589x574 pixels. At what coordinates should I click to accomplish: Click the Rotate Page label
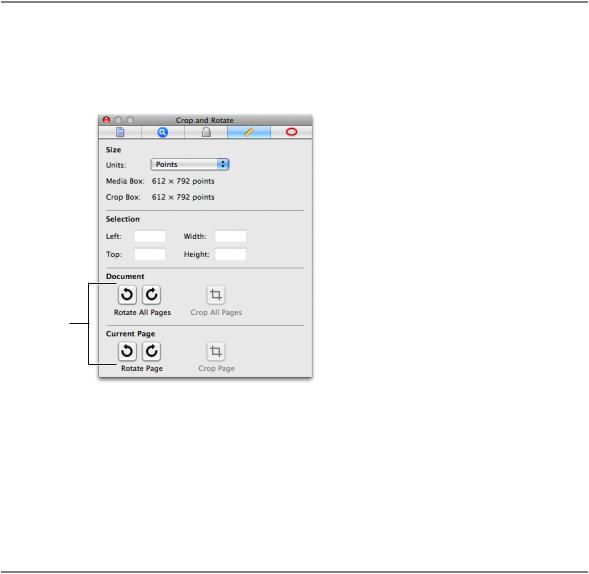point(142,369)
